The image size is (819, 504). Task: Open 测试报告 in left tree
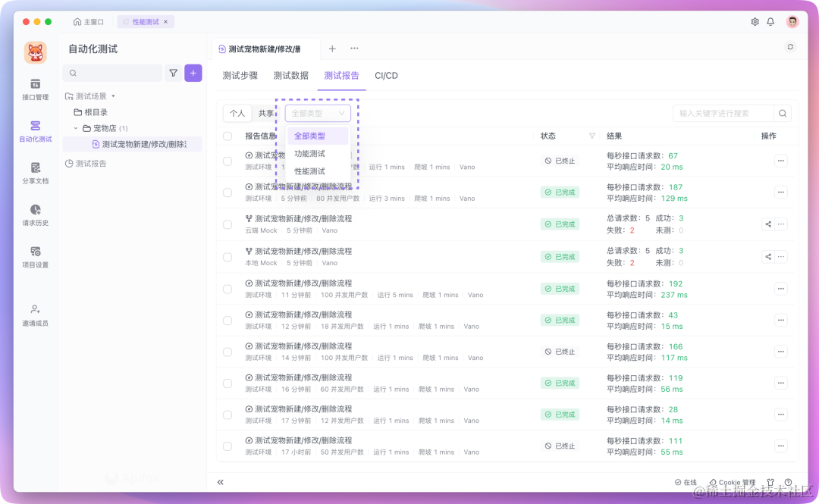86,164
